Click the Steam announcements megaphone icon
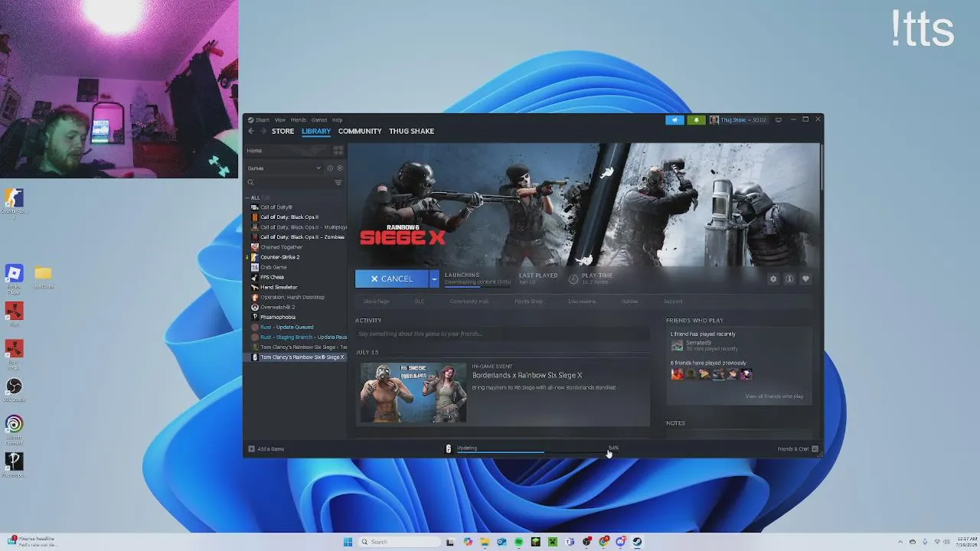The height and width of the screenshot is (551, 980). (675, 120)
